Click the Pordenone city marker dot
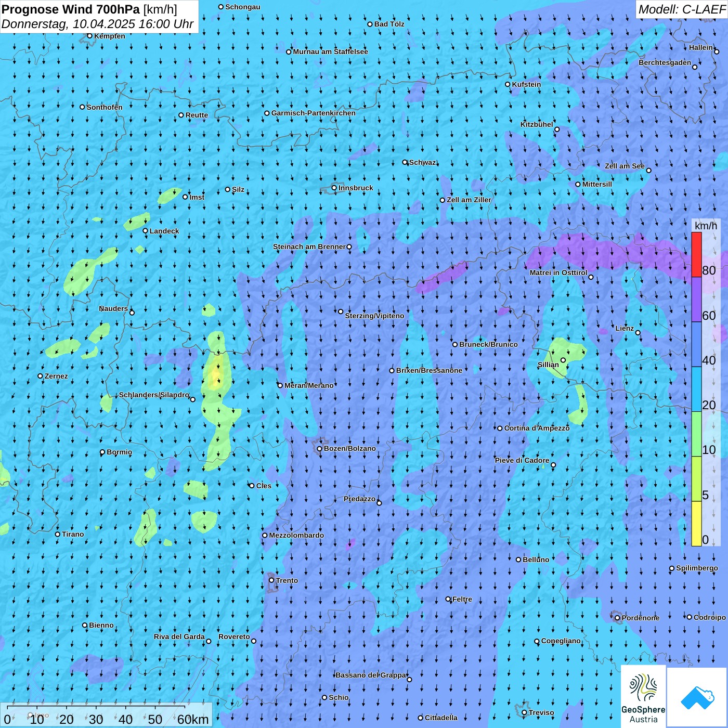The width and height of the screenshot is (728, 728). (x=617, y=618)
